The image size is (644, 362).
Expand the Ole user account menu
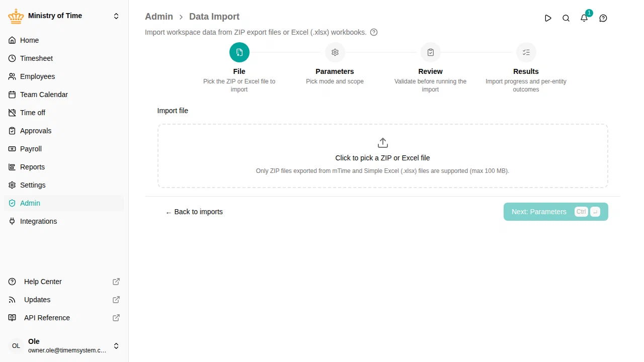pyautogui.click(x=116, y=346)
